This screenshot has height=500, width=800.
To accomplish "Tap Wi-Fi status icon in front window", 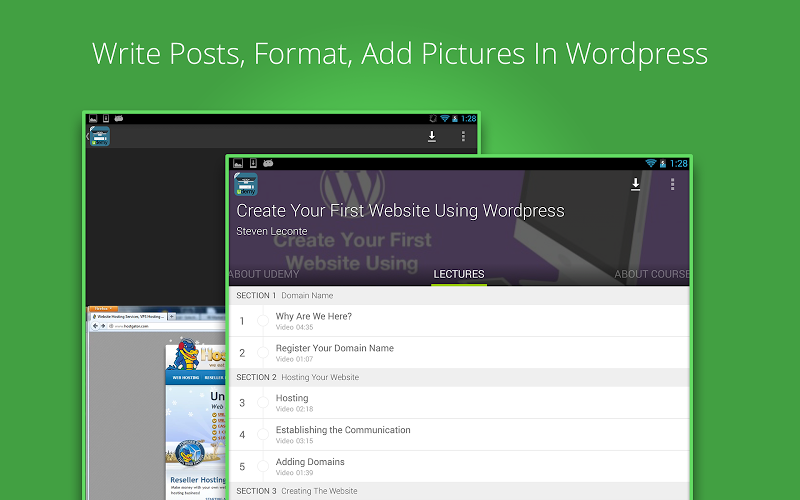I will click(x=651, y=163).
